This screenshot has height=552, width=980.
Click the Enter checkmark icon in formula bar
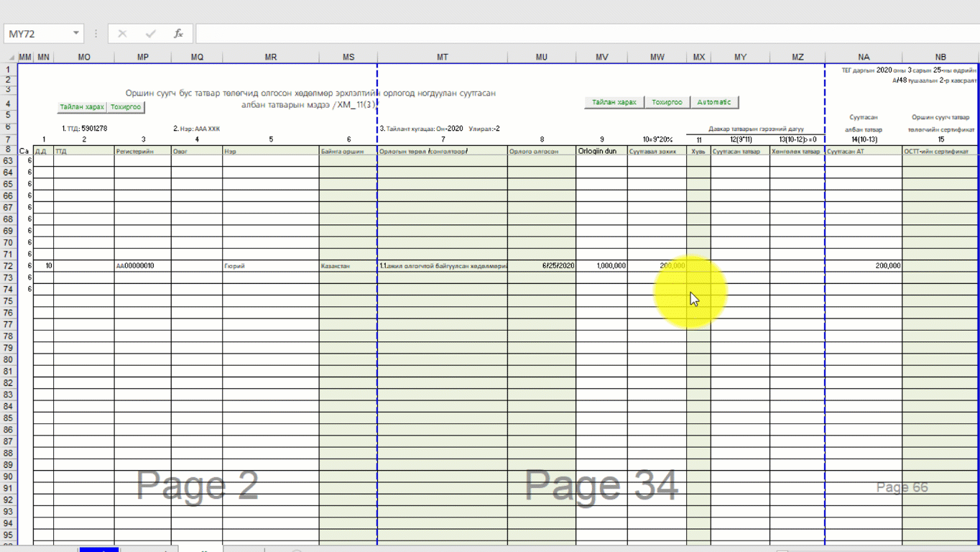click(x=150, y=34)
